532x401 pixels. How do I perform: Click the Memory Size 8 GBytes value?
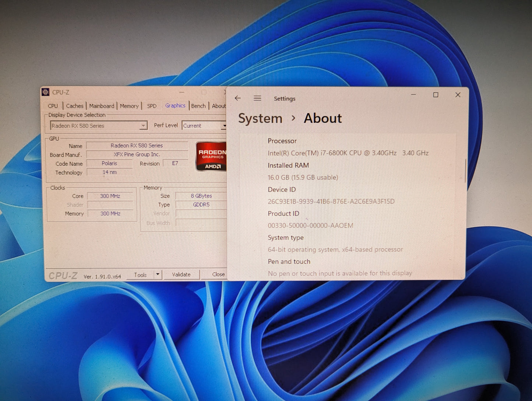click(201, 196)
